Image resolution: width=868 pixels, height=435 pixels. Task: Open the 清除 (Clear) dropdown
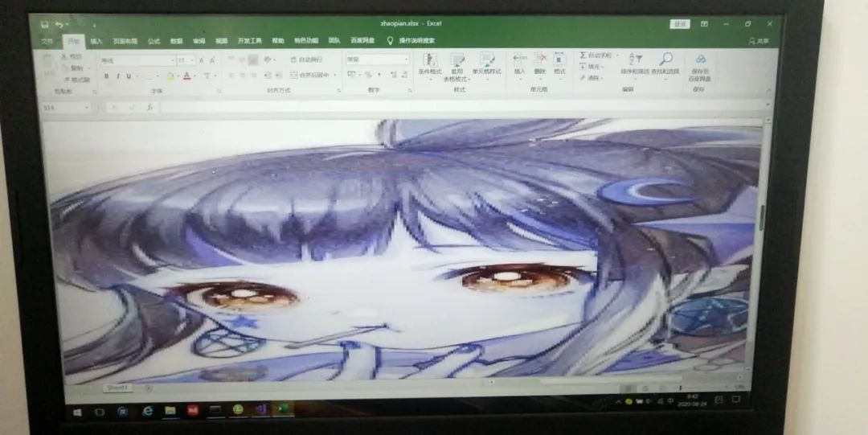coord(592,78)
